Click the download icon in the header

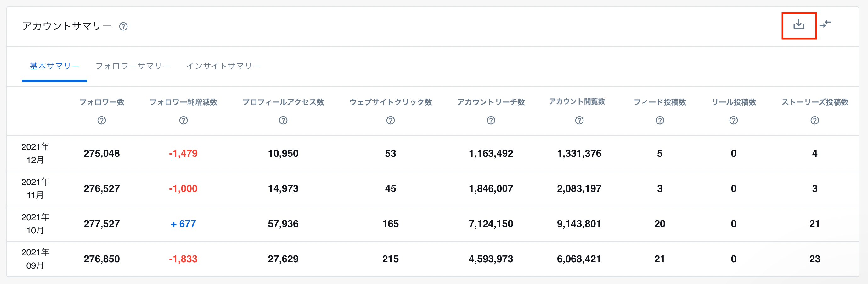pos(798,25)
